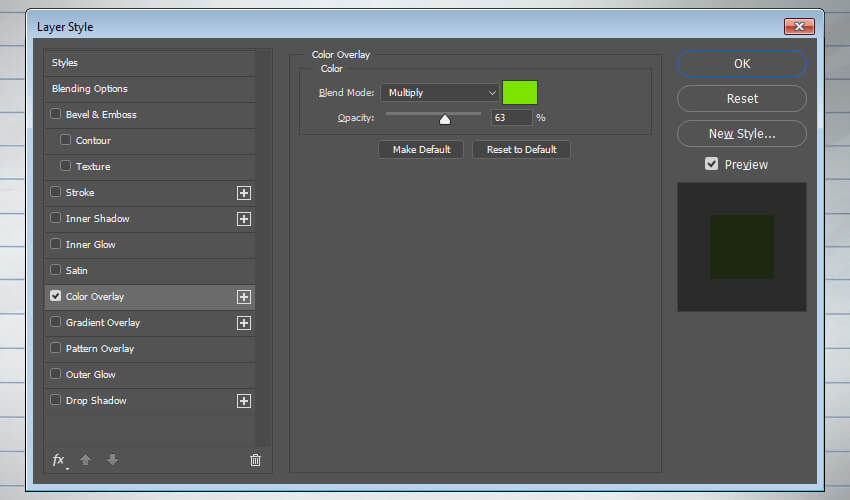This screenshot has height=500, width=850.
Task: Select the Gradient Overlay label
Action: [x=103, y=323]
